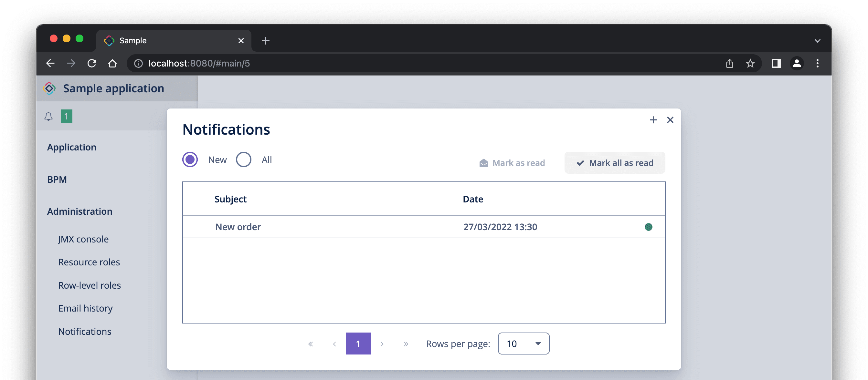The height and width of the screenshot is (380, 868).
Task: Click the green unread dot on New order
Action: pyautogui.click(x=648, y=227)
